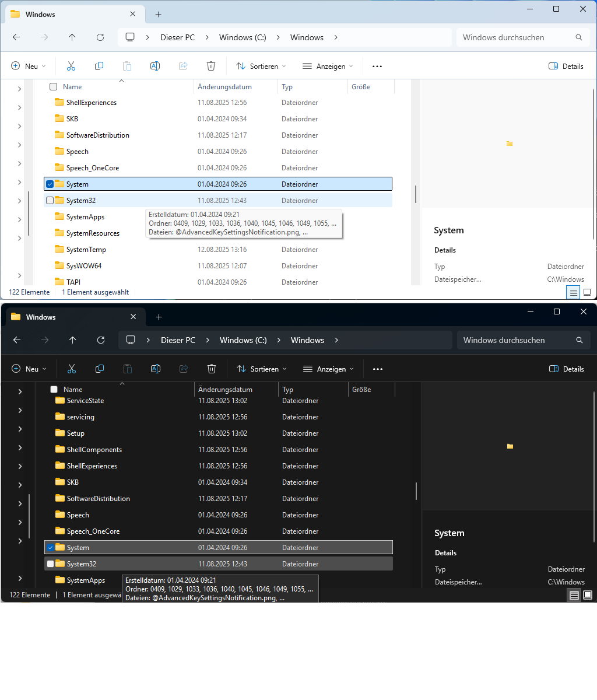Screen dimensions: 597x700
Task: Check the System32 folder checkbox in the light window
Action: [x=50, y=200]
